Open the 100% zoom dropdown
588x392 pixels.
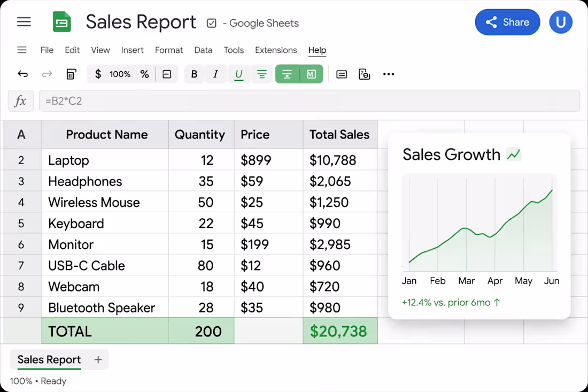click(120, 74)
